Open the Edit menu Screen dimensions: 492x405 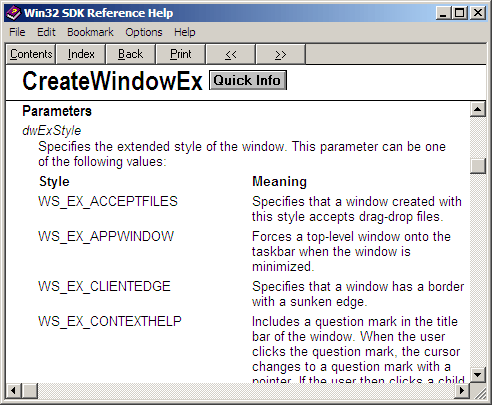pyautogui.click(x=46, y=32)
